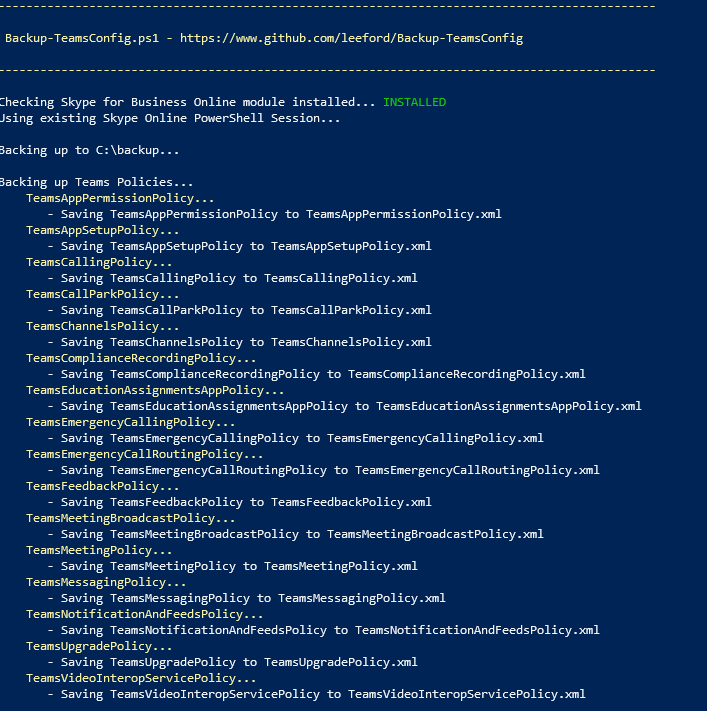Viewport: 707px width, 711px height.
Task: Click the yellow TeamsFeedbackPolicy... heading
Action: 102,486
